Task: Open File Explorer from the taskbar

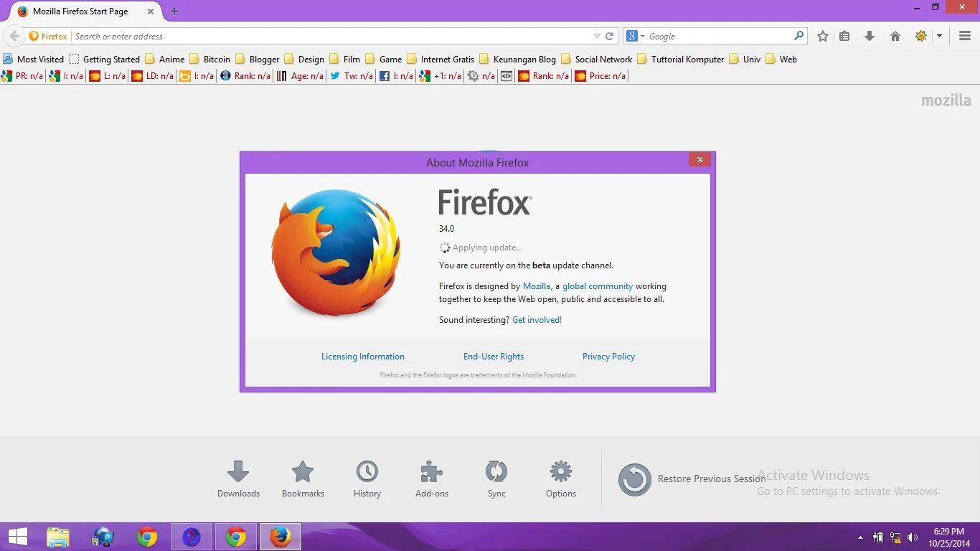Action: click(57, 537)
